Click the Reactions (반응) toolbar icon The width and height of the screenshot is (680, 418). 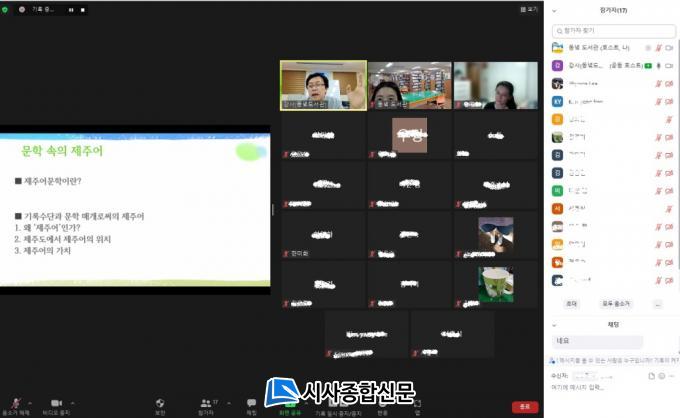coord(383,403)
